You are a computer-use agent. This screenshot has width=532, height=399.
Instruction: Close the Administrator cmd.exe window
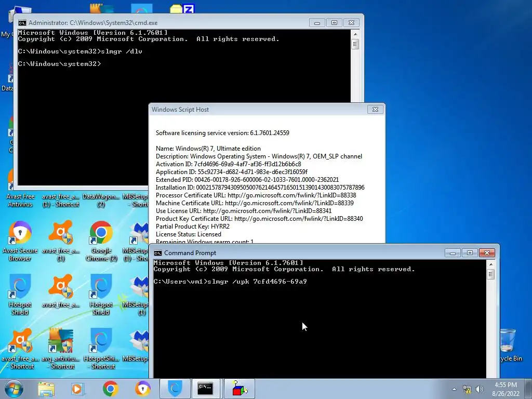pyautogui.click(x=352, y=23)
